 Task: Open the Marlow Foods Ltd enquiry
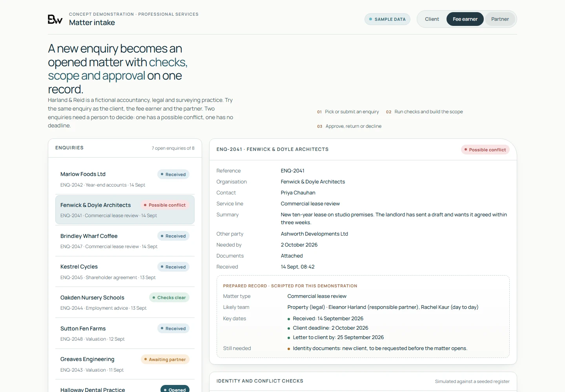(125, 179)
